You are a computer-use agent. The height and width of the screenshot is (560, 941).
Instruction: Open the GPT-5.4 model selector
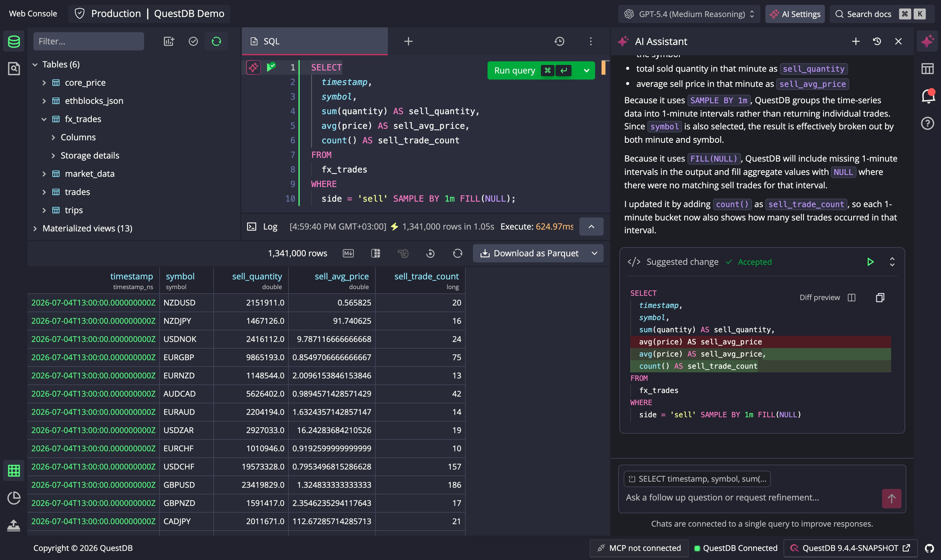(x=689, y=14)
